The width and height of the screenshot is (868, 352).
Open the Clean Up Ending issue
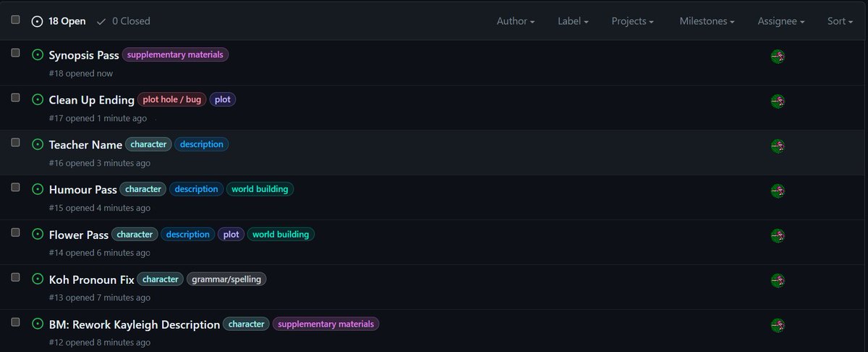point(92,101)
